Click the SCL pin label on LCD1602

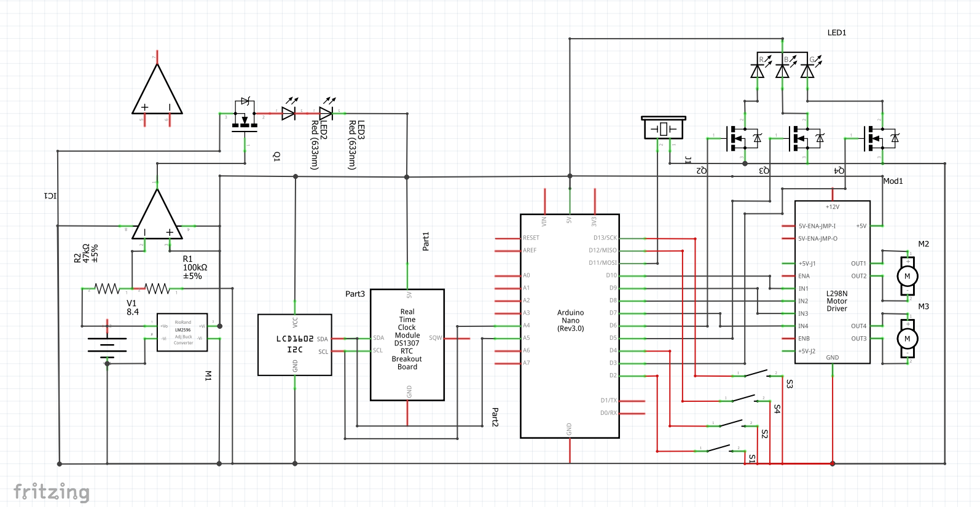click(x=323, y=352)
